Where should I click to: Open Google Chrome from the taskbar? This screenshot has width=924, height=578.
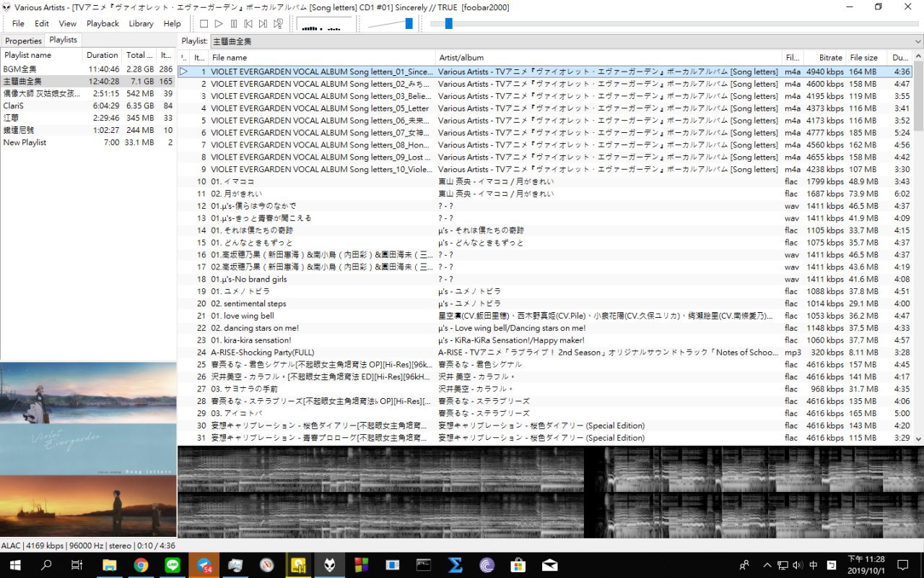[x=141, y=565]
